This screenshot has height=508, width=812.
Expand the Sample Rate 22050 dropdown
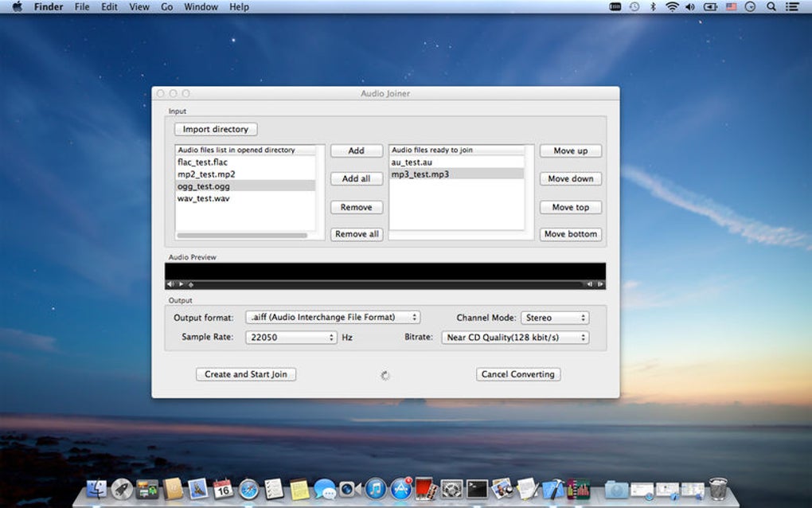point(291,338)
